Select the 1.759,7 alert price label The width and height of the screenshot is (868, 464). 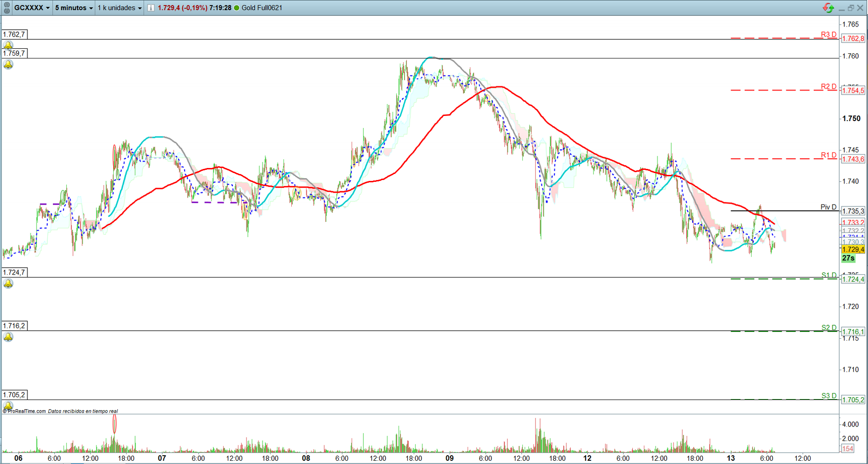14,53
